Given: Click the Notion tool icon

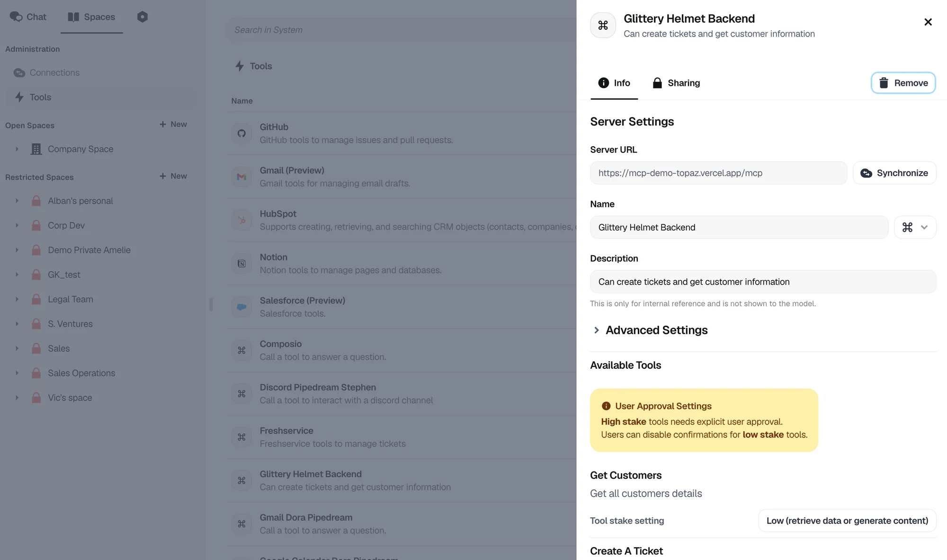Looking at the screenshot, I should pyautogui.click(x=241, y=264).
